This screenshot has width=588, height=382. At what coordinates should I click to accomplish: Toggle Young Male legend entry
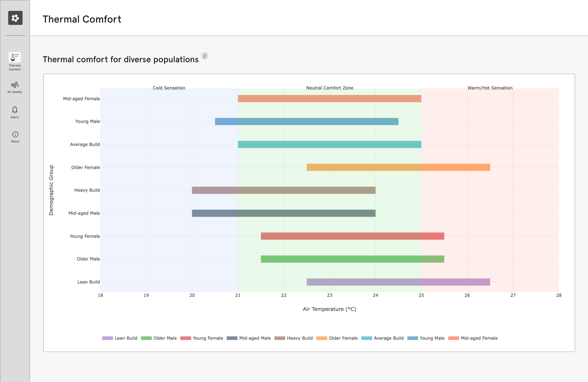tap(426, 338)
